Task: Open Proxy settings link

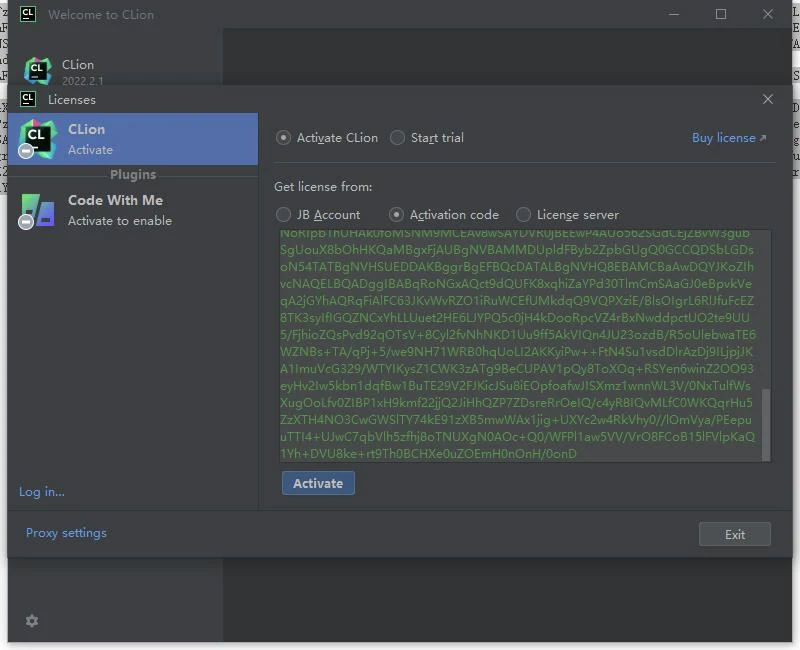Action: click(x=66, y=533)
